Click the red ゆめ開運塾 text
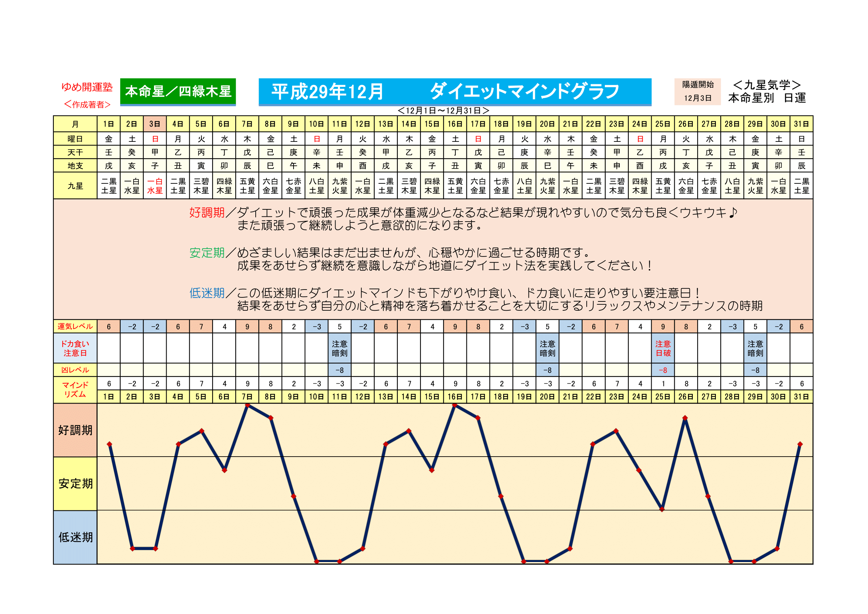 pyautogui.click(x=87, y=87)
